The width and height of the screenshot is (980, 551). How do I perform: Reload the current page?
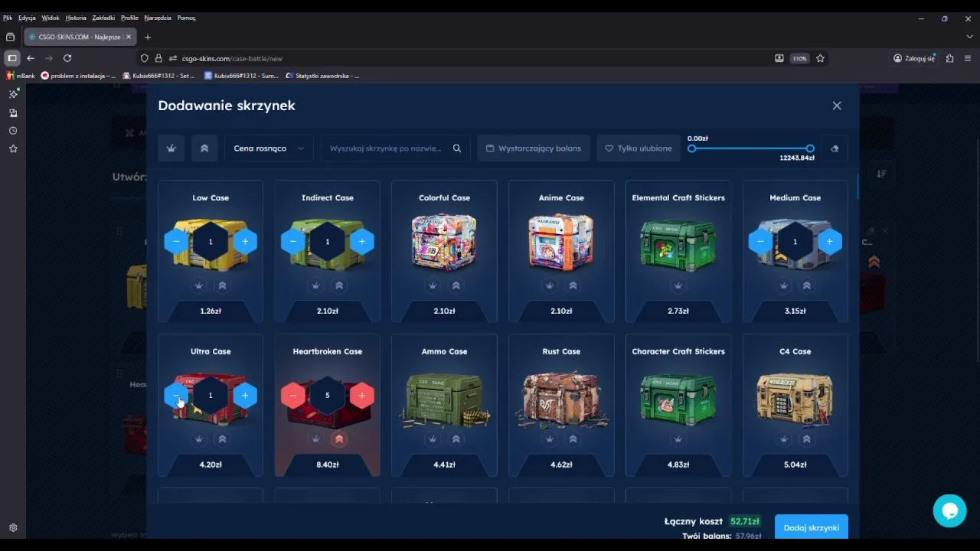67,58
